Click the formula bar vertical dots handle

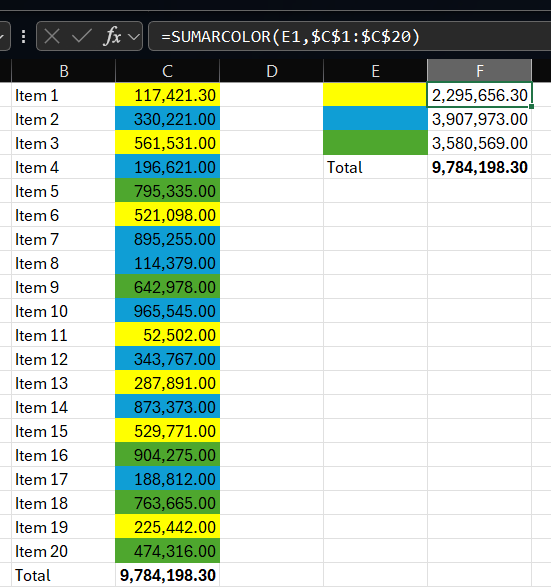[24, 37]
